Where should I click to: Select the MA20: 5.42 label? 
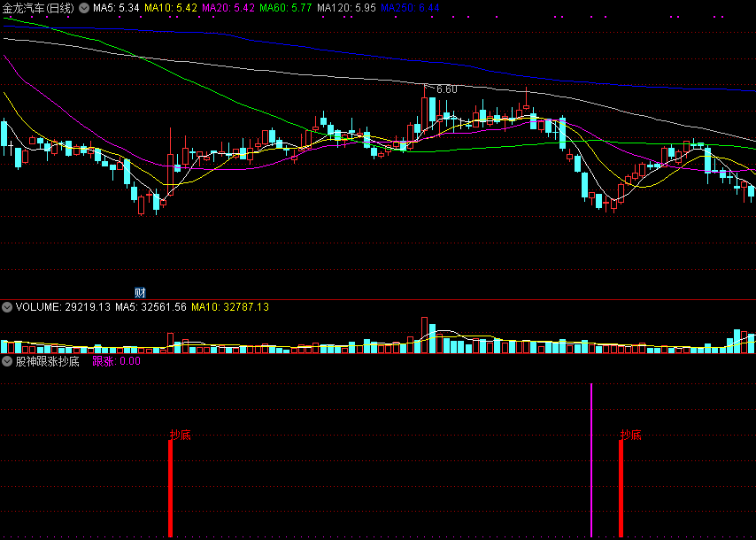click(x=228, y=8)
